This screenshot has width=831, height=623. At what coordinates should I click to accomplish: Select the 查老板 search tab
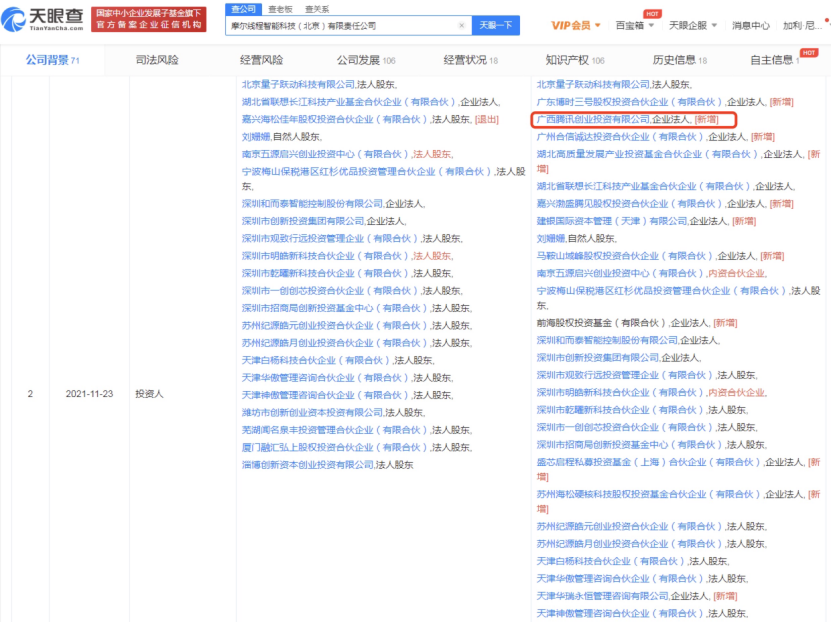(280, 8)
